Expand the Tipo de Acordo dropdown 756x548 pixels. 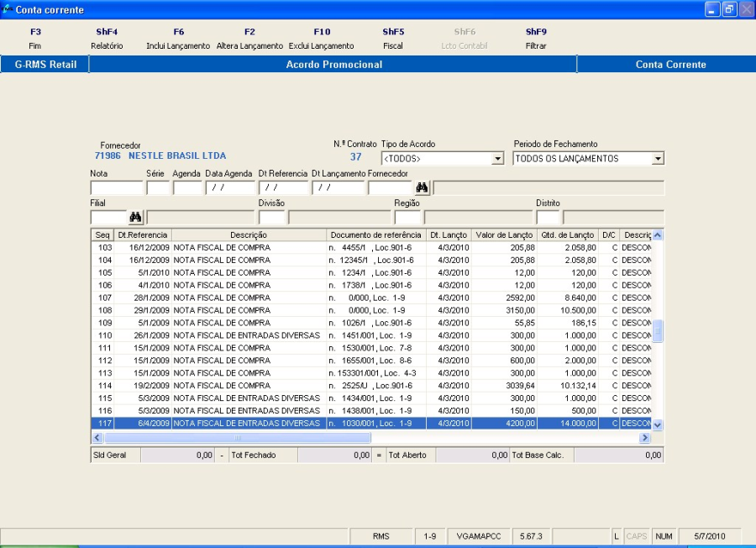[497, 159]
